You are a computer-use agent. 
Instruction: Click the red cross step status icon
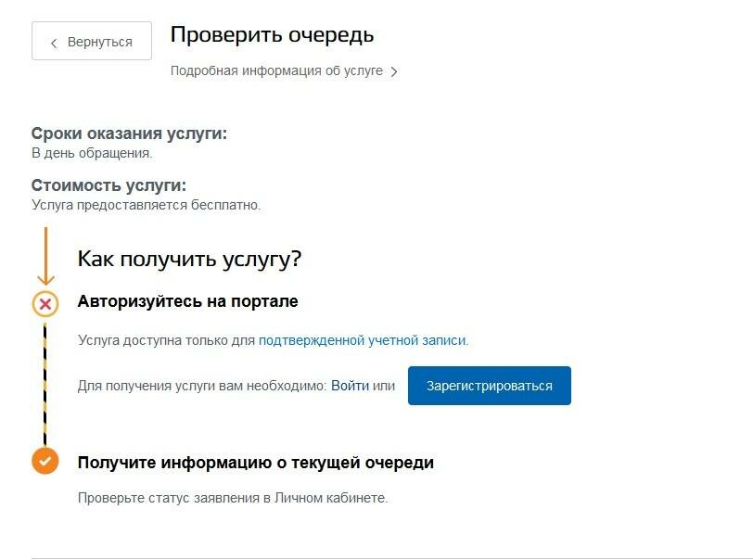pyautogui.click(x=45, y=303)
